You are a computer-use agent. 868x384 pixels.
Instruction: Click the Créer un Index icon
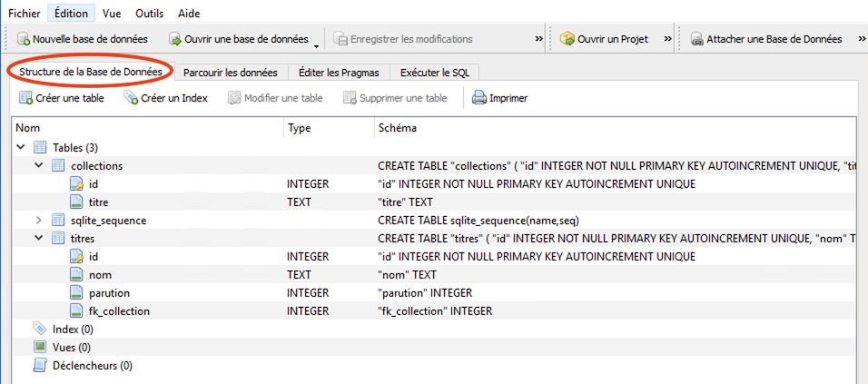[131, 98]
